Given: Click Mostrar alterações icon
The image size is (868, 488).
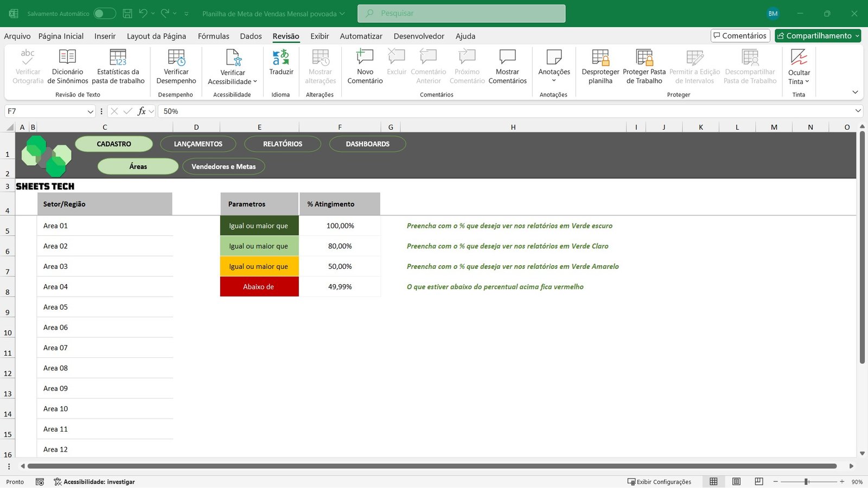Looking at the screenshot, I should [x=321, y=57].
